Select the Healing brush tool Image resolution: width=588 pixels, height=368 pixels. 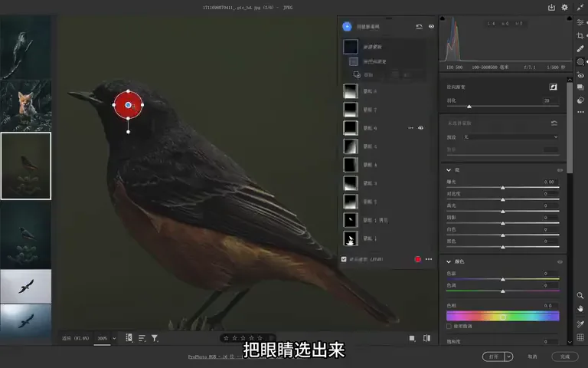click(580, 48)
